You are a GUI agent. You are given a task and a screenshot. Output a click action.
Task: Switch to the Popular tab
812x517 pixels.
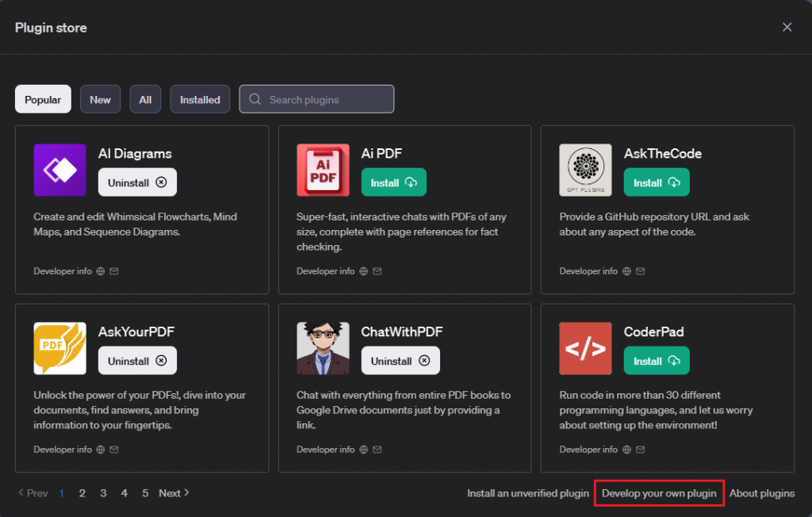[x=43, y=99]
